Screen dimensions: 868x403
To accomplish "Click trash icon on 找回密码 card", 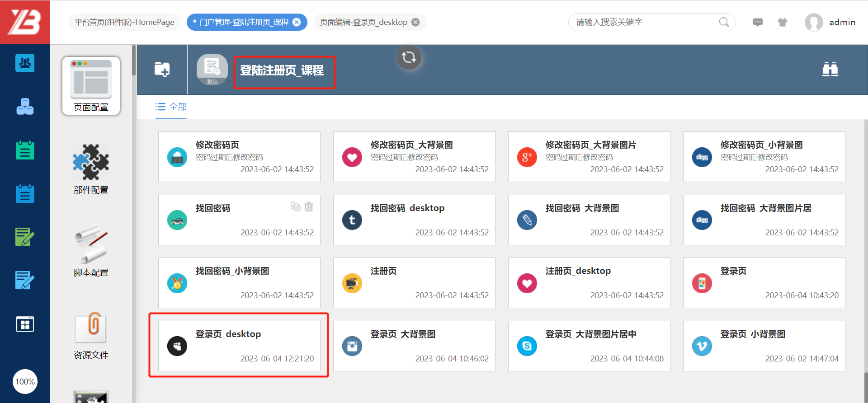I will pyautogui.click(x=309, y=206).
